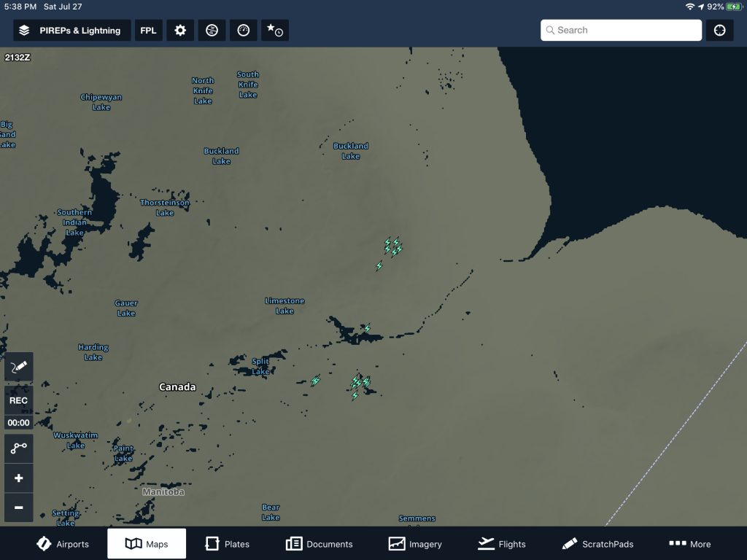747x560 pixels.
Task: Expand the More menu
Action: 689,544
